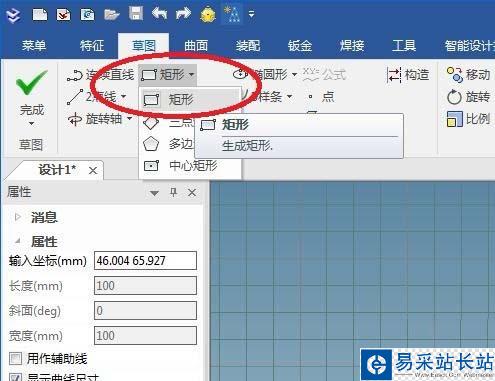Click the 斜面(deg) field

tap(145, 310)
